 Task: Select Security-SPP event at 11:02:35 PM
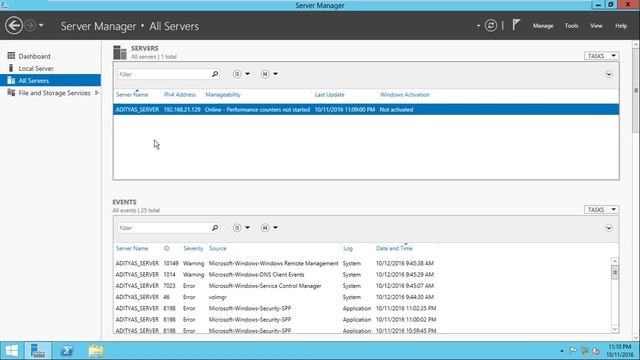click(362, 309)
